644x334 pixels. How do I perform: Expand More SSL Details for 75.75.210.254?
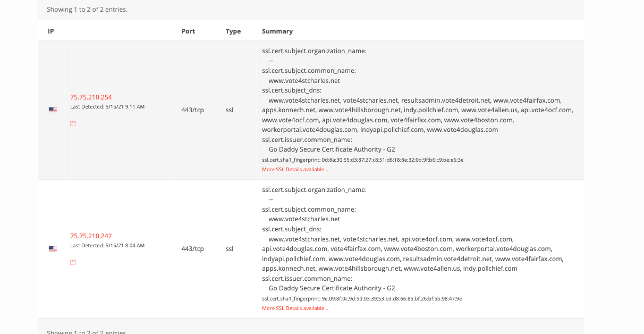click(x=295, y=170)
